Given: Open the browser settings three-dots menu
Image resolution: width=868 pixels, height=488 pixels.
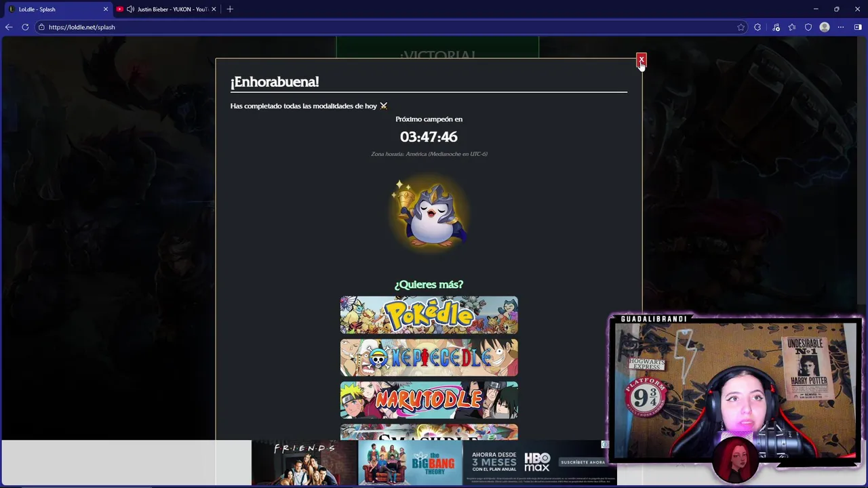Looking at the screenshot, I should click(x=841, y=27).
